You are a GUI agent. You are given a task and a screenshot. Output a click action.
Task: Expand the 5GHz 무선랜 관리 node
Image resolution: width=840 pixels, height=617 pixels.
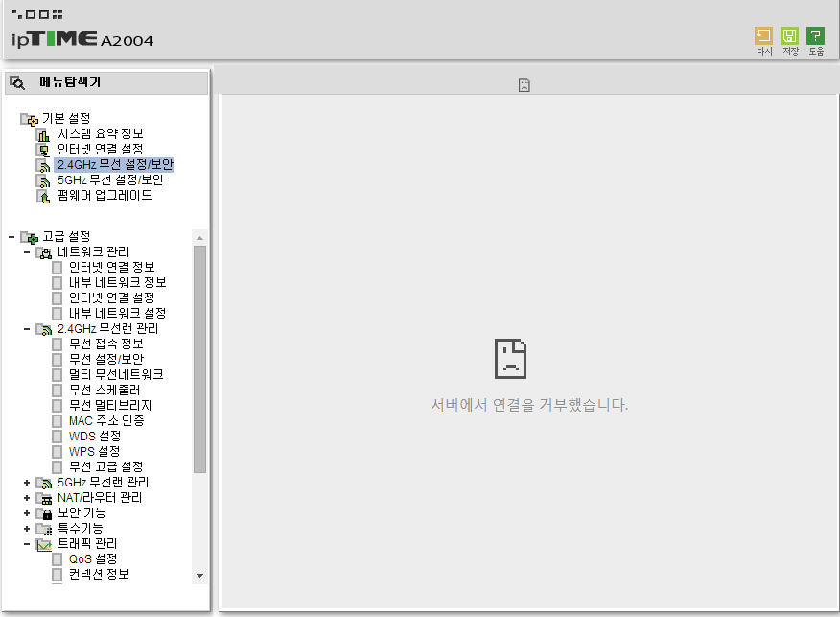(x=27, y=483)
